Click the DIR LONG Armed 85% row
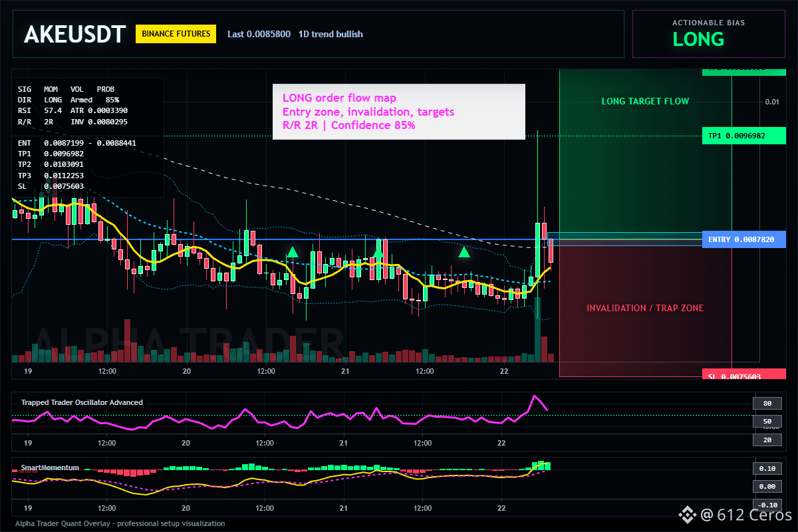Image resolution: width=798 pixels, height=532 pixels. click(x=68, y=100)
